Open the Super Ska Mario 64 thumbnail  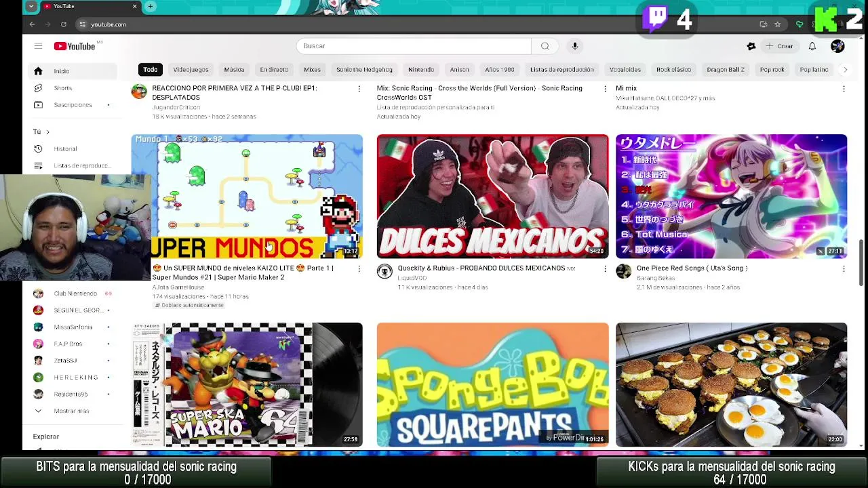point(247,384)
